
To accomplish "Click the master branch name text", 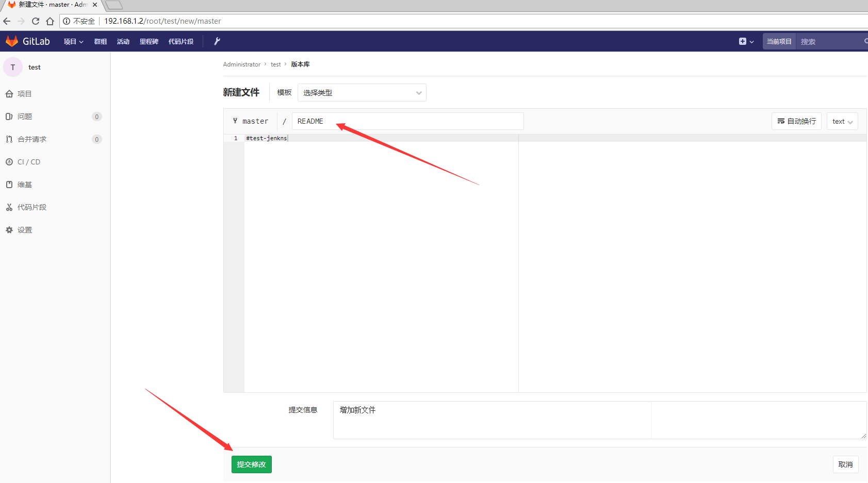I will [x=255, y=121].
